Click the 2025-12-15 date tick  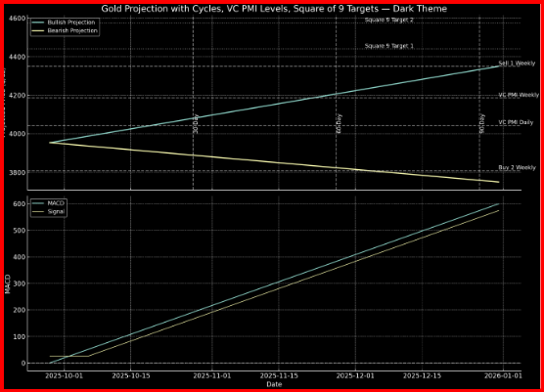point(422,376)
